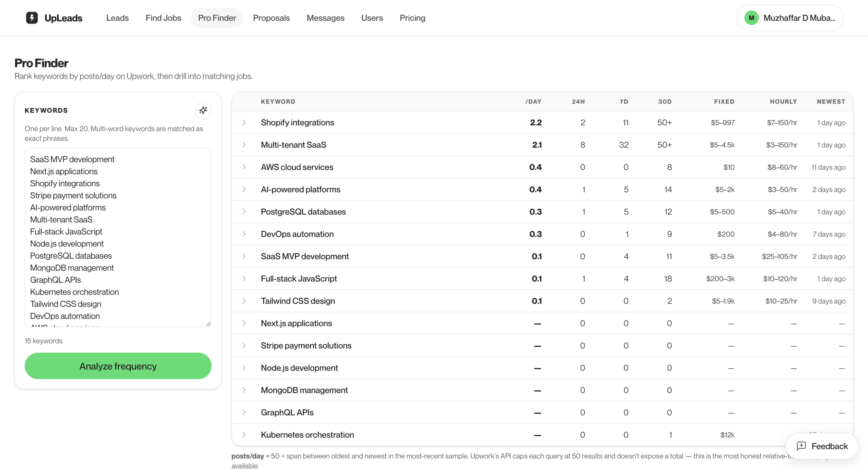This screenshot has height=469, width=868.
Task: Click the NEWEST column header
Action: coord(831,101)
